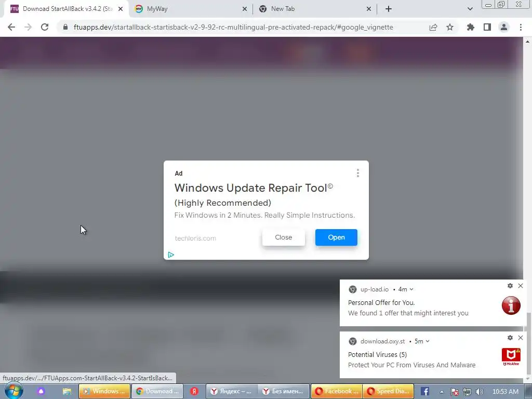The width and height of the screenshot is (532, 399).
Task: Open the Yandex red taskbar icon
Action: tap(194, 391)
